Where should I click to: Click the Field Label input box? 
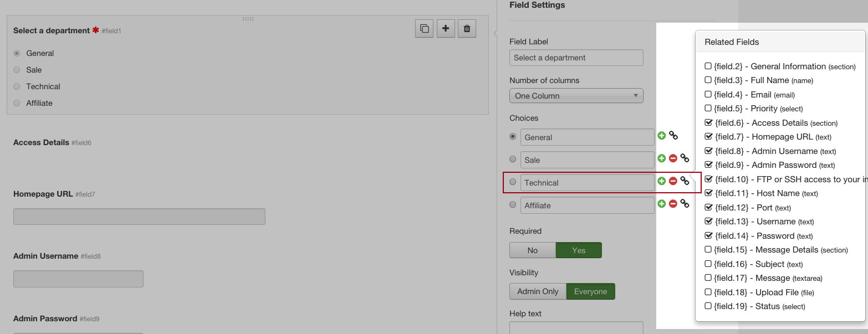576,58
